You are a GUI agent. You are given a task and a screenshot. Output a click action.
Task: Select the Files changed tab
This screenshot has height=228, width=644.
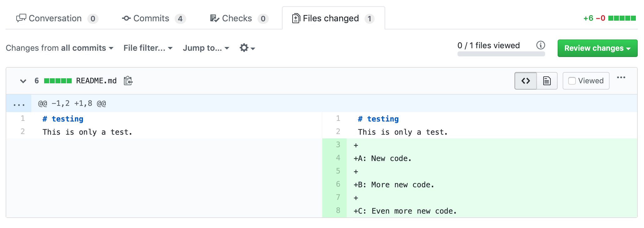pos(333,18)
